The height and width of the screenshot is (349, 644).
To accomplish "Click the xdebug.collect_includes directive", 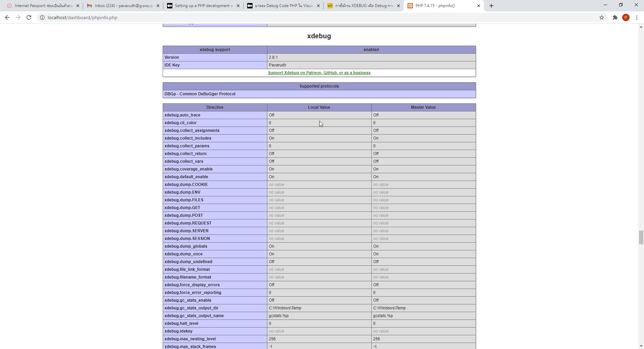I will (187, 138).
